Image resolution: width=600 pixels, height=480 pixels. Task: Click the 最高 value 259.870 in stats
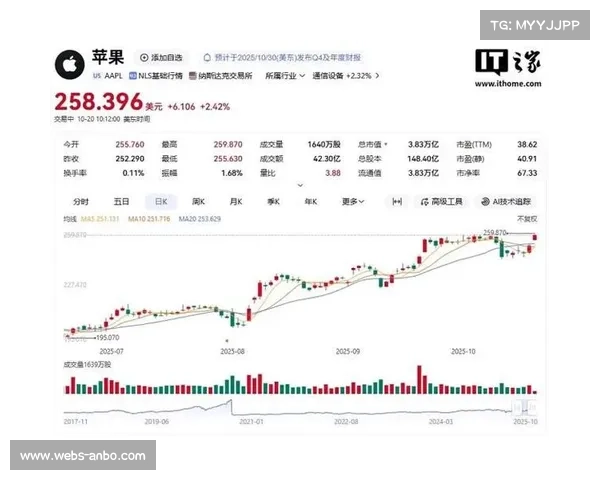coord(228,144)
